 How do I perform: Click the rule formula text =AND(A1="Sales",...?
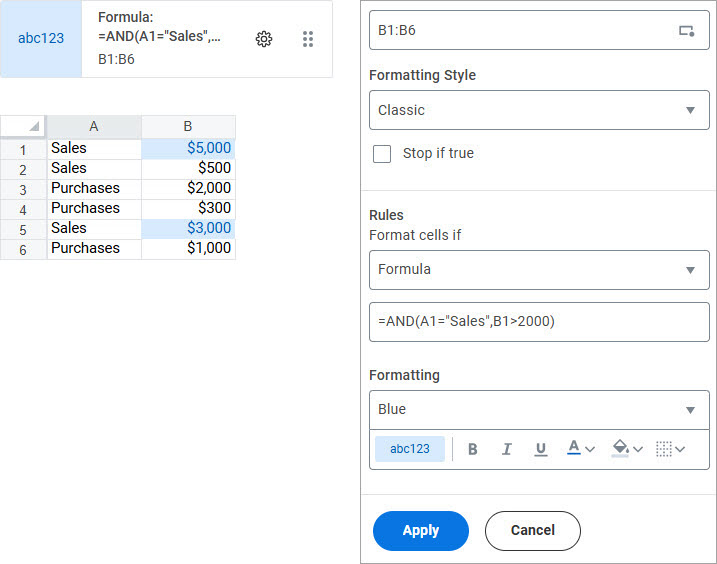(x=159, y=37)
